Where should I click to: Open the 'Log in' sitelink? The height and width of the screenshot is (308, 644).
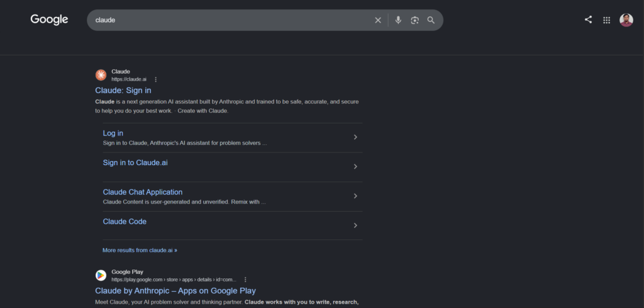(x=113, y=134)
